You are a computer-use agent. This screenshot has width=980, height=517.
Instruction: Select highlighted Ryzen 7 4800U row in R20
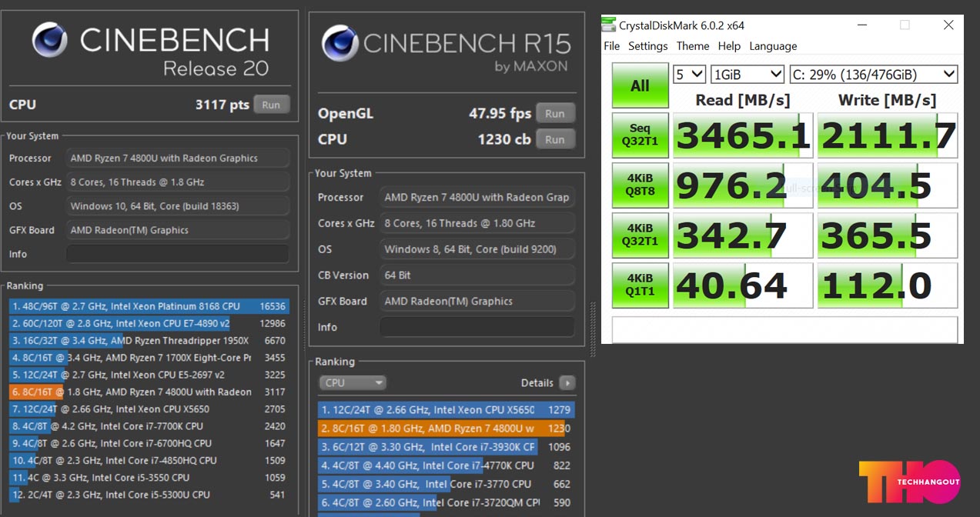coord(149,392)
